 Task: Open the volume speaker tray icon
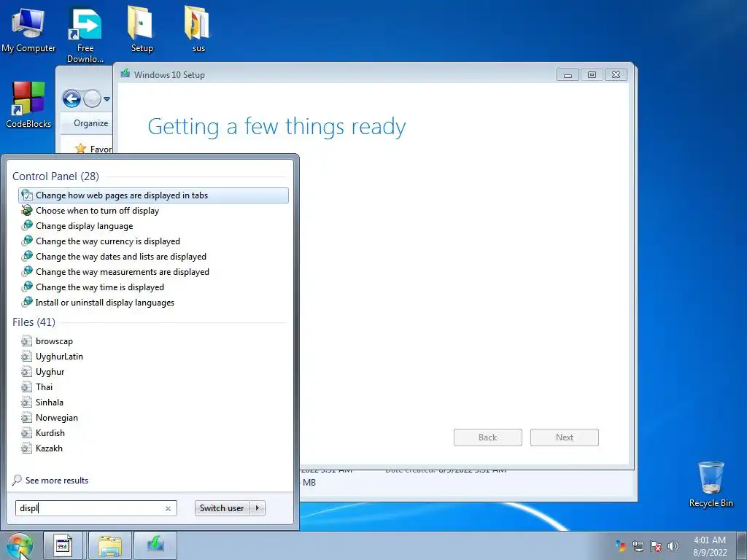(673, 546)
